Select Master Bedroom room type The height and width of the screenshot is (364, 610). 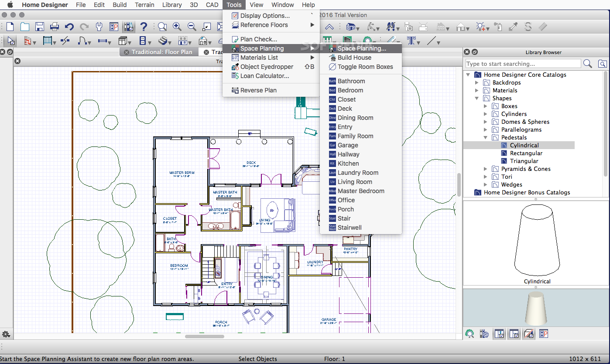(x=360, y=191)
